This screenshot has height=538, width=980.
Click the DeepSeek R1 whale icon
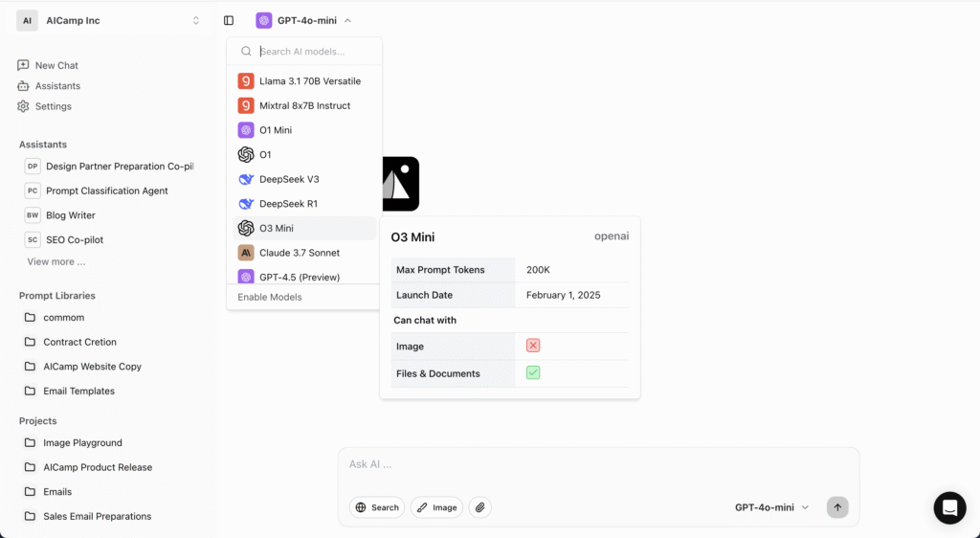pyautogui.click(x=246, y=204)
